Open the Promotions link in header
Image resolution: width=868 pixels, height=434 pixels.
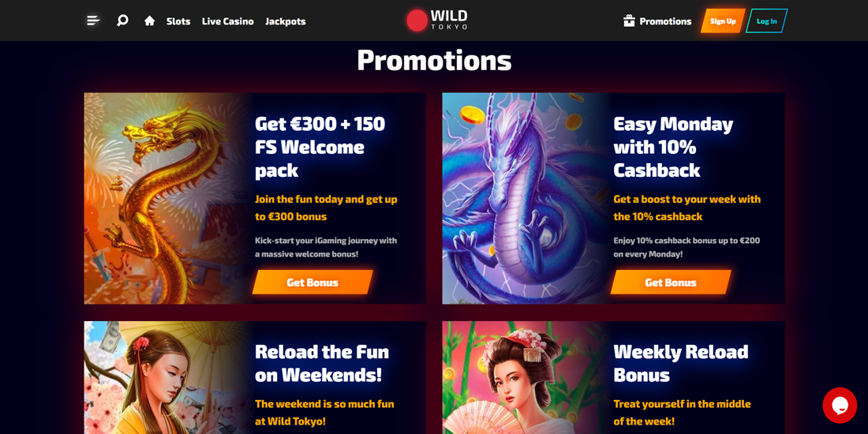(x=665, y=21)
